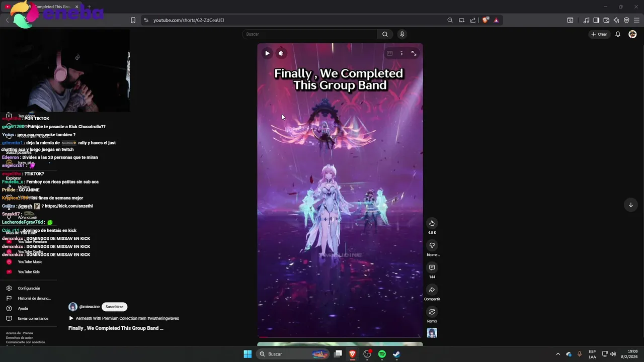Viewport: 644px width, 362px height.
Task: Play the short with the play button
Action: pyautogui.click(x=267, y=53)
